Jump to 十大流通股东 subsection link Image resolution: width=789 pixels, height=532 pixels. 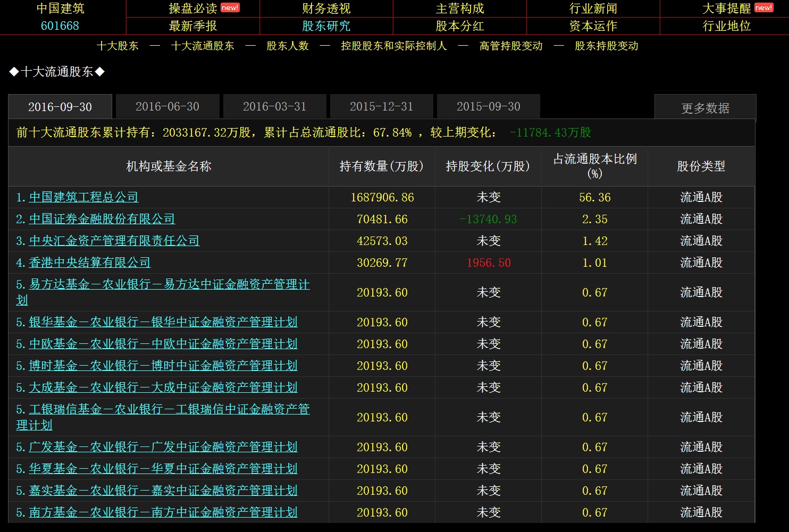(x=203, y=46)
